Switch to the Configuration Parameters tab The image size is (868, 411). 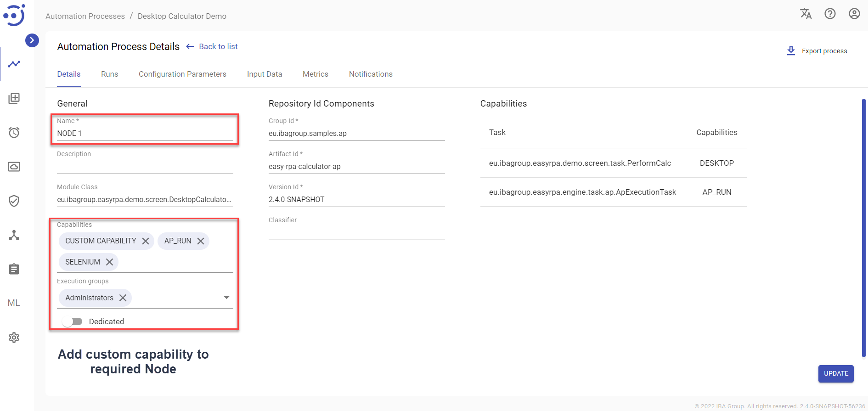[x=182, y=74]
